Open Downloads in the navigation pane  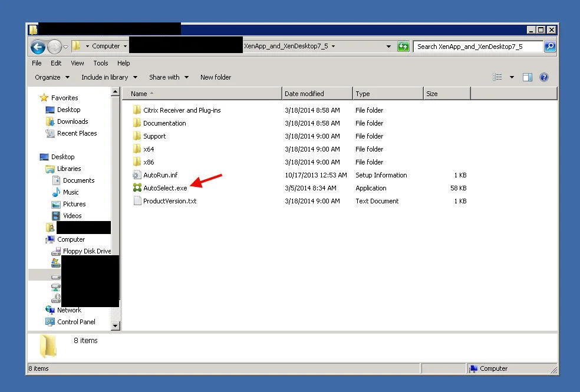pyautogui.click(x=72, y=121)
